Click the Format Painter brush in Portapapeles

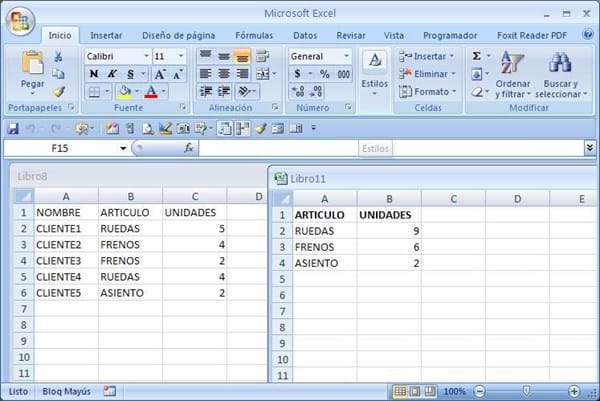click(59, 91)
